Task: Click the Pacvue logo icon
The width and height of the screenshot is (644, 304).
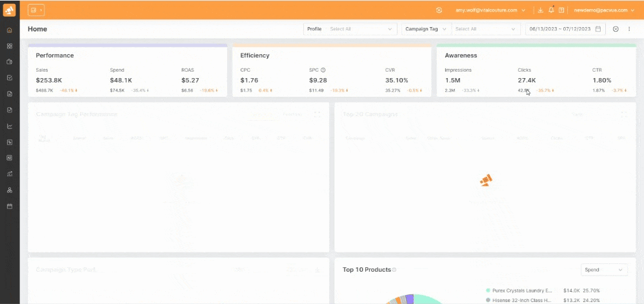Action: (9, 10)
